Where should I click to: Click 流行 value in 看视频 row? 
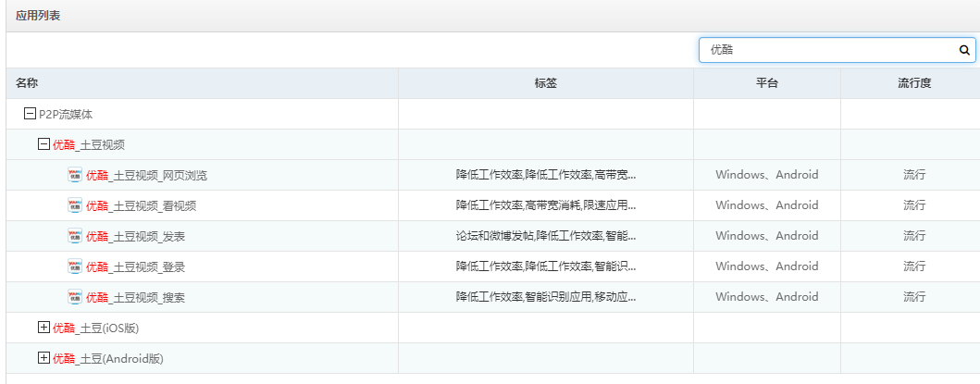914,205
